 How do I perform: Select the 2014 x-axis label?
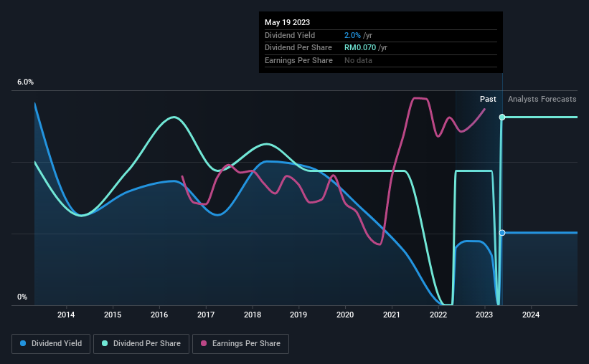[66, 315]
